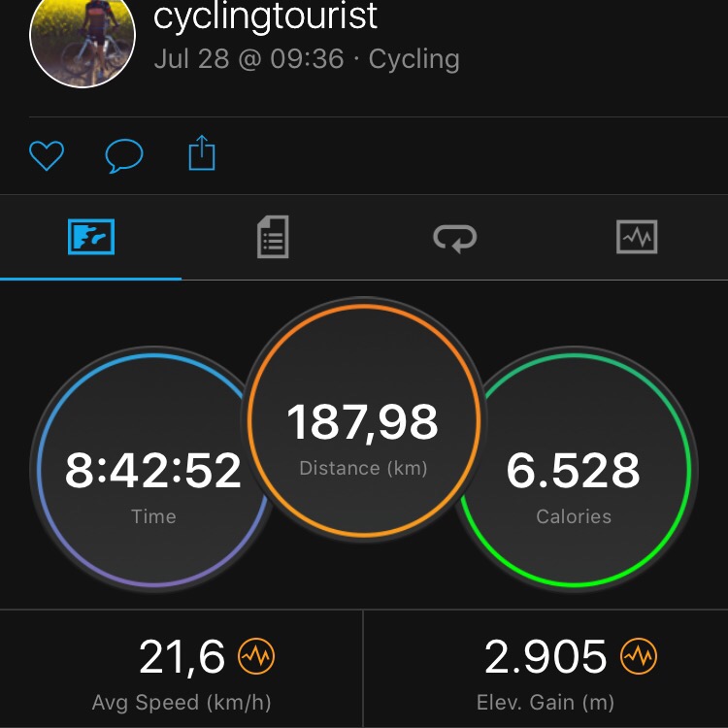The width and height of the screenshot is (728, 728).
Task: Tap the share activity icon
Action: pos(202,153)
